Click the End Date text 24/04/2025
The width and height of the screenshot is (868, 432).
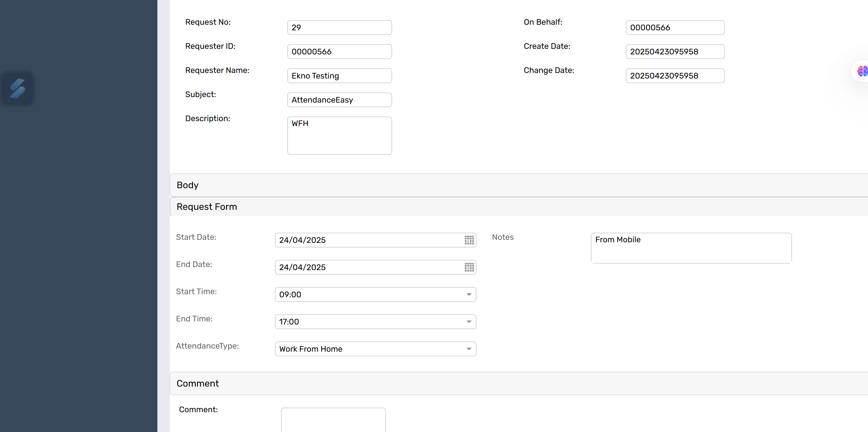click(x=302, y=267)
